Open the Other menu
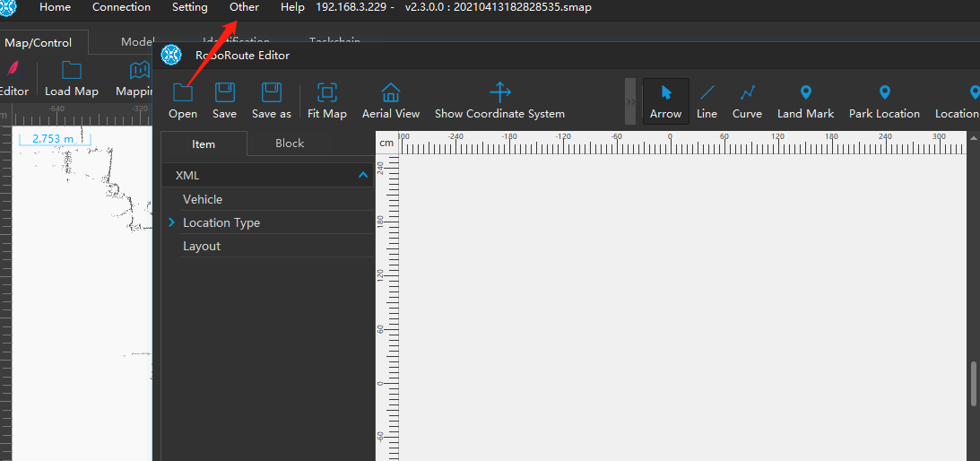The width and height of the screenshot is (980, 461). coord(244,7)
